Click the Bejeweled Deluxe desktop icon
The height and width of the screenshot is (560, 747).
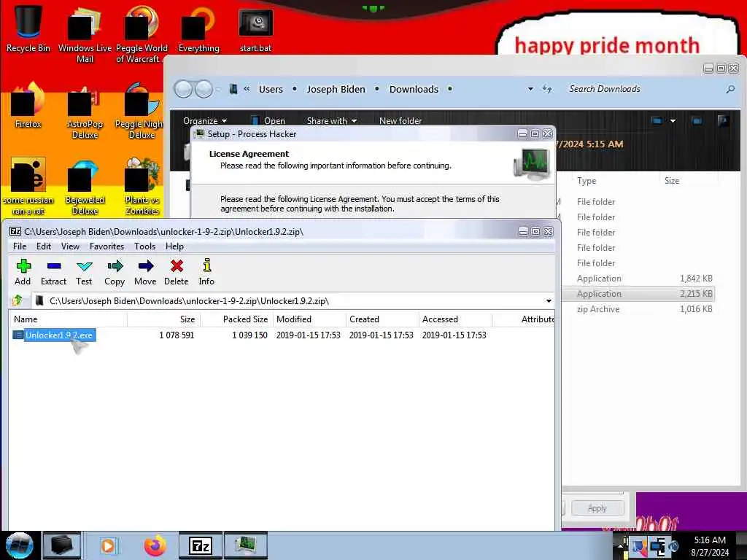85,187
